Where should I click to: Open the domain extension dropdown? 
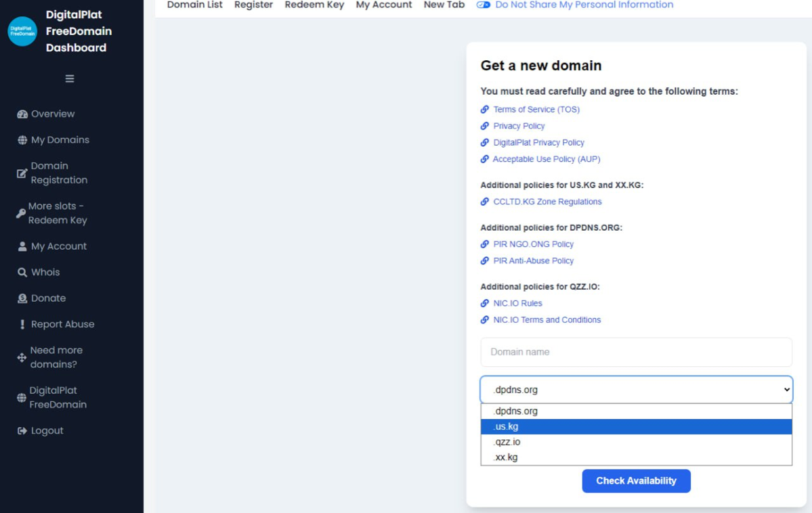click(x=636, y=390)
